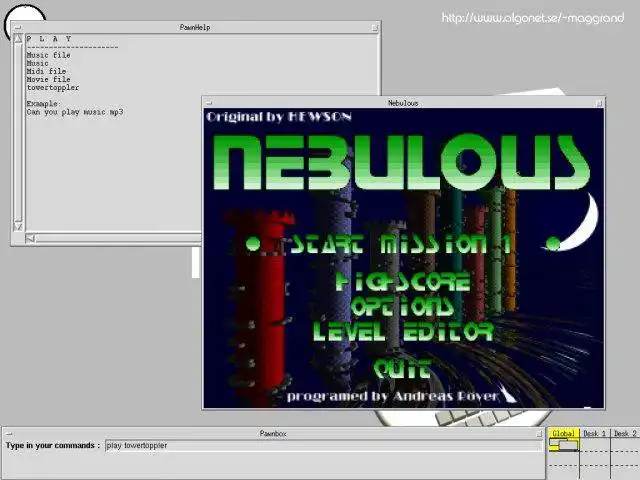Click the NEBULOUS game logo
Viewport: 640px width, 480px height.
402,161
